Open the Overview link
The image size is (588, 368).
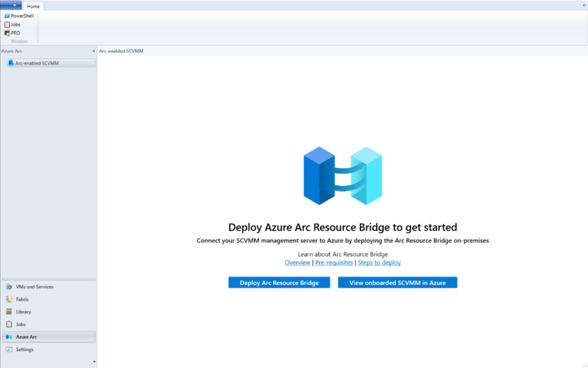[297, 263]
